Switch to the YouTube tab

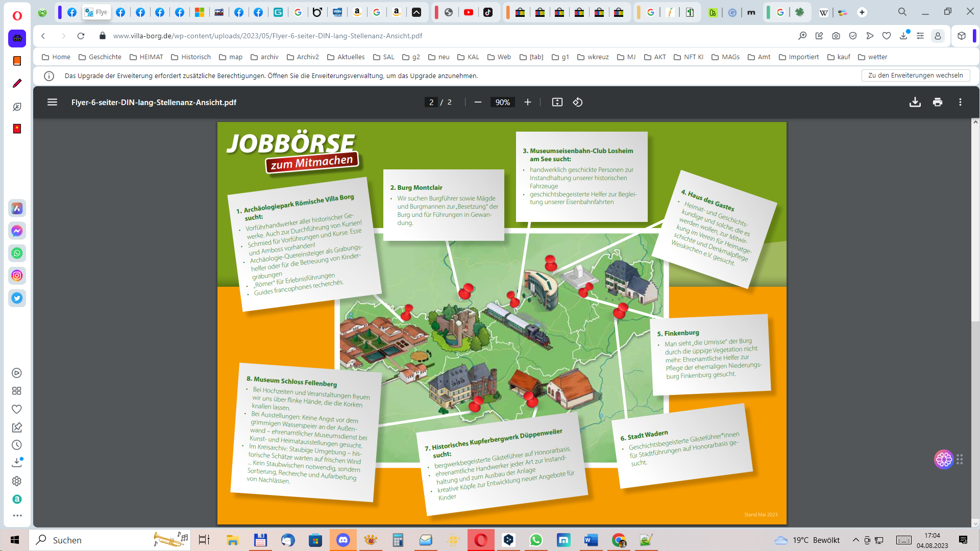(x=469, y=12)
